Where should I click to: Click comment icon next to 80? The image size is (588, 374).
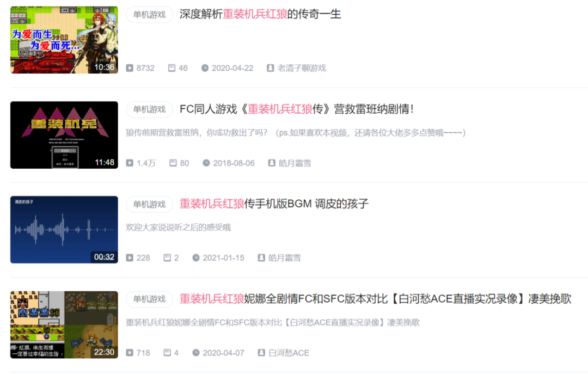(x=173, y=163)
